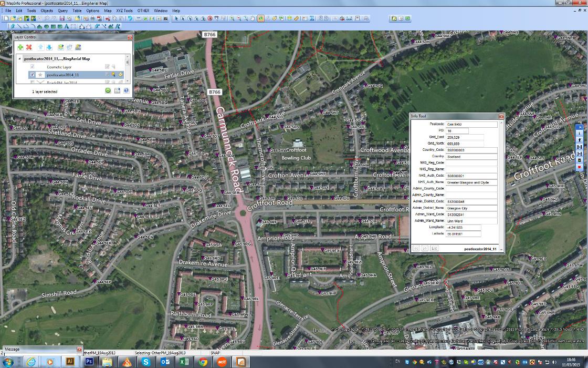Screen dimensions: 588x368
Task: Uncheck postlocator2014_11 layer visibility
Action: tap(33, 75)
